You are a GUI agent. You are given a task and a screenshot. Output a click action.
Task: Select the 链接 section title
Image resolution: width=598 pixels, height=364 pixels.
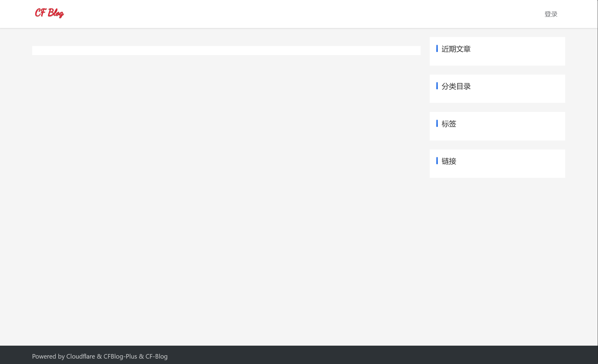pos(449,161)
